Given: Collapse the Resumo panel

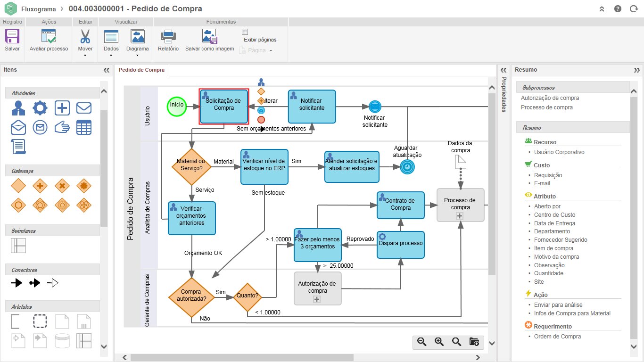Looking at the screenshot, I should pos(637,70).
